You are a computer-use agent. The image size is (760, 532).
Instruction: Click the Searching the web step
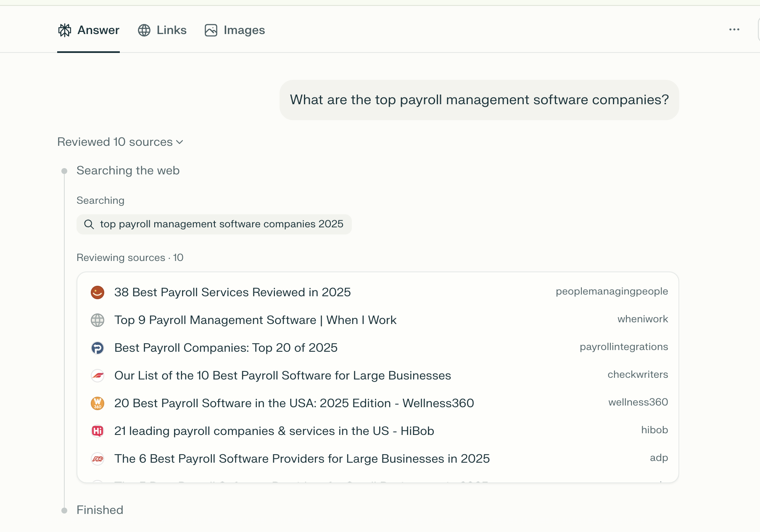pos(128,171)
